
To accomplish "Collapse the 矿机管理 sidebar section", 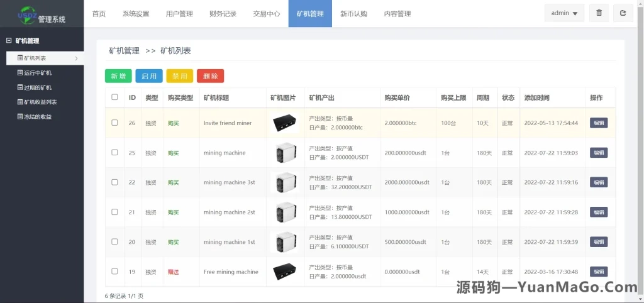I will tap(9, 41).
